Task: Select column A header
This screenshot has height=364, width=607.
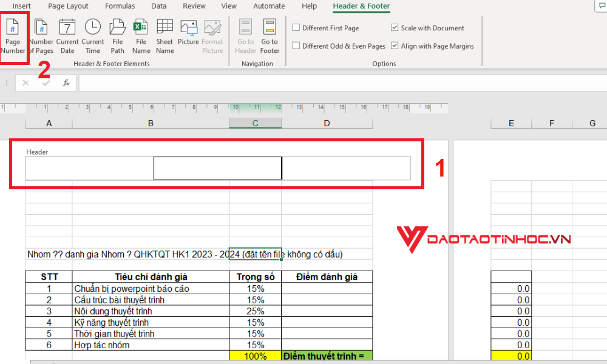Action: pos(49,123)
